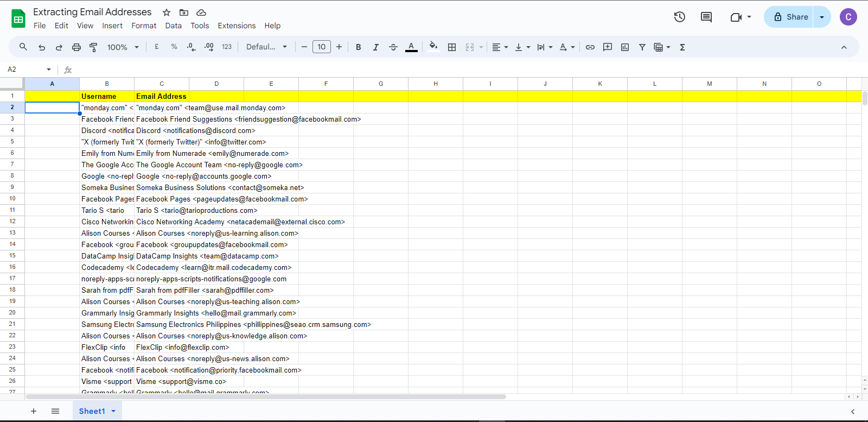Open version history

[x=680, y=17]
